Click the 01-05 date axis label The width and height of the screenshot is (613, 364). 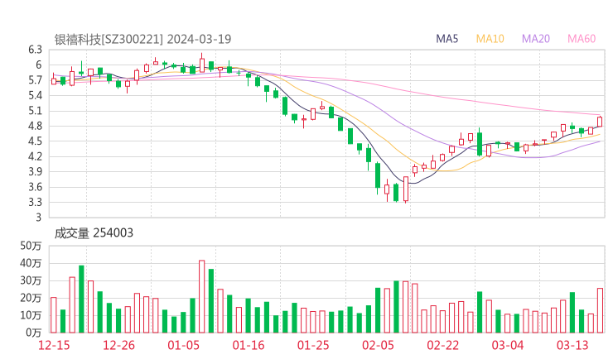coord(183,345)
